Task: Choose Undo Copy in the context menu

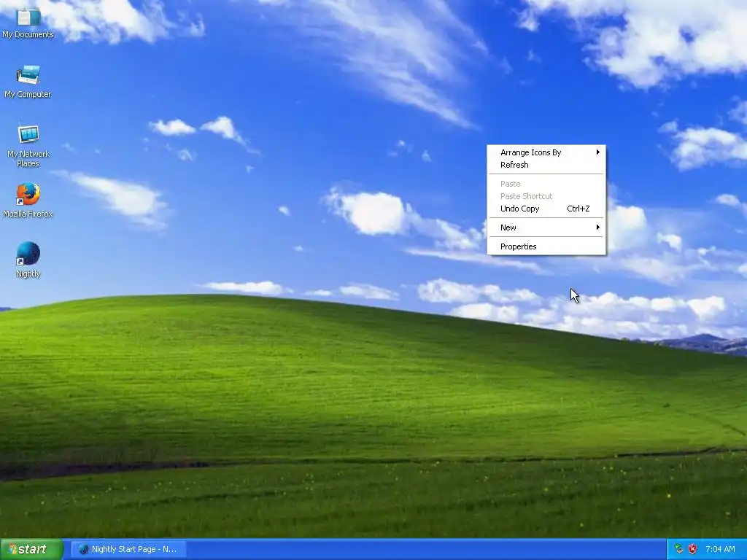Action: [546, 209]
